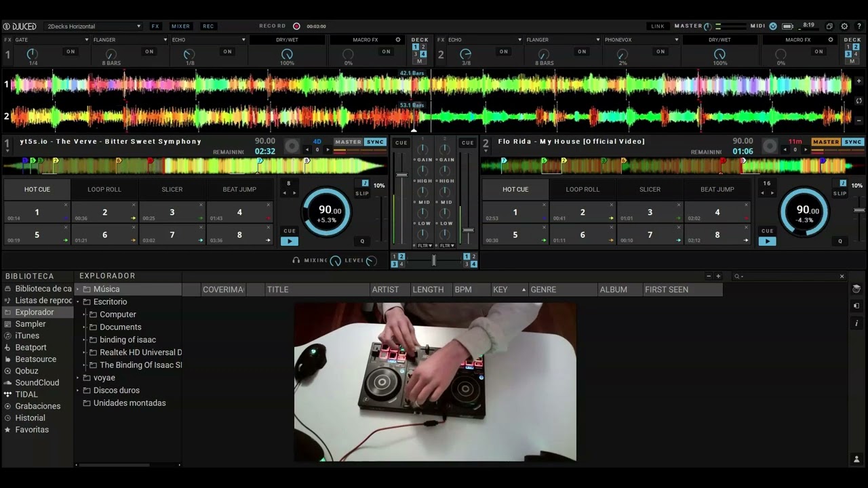The width and height of the screenshot is (868, 488).
Task: Click the help question mark icon
Action: [859, 26]
